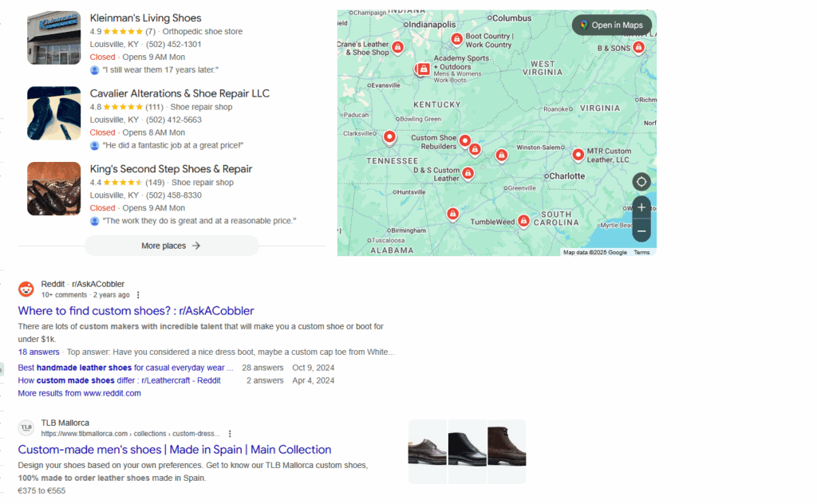Open TLB Mallorca result options three-dot menu
This screenshot has height=504, width=817.
point(230,434)
